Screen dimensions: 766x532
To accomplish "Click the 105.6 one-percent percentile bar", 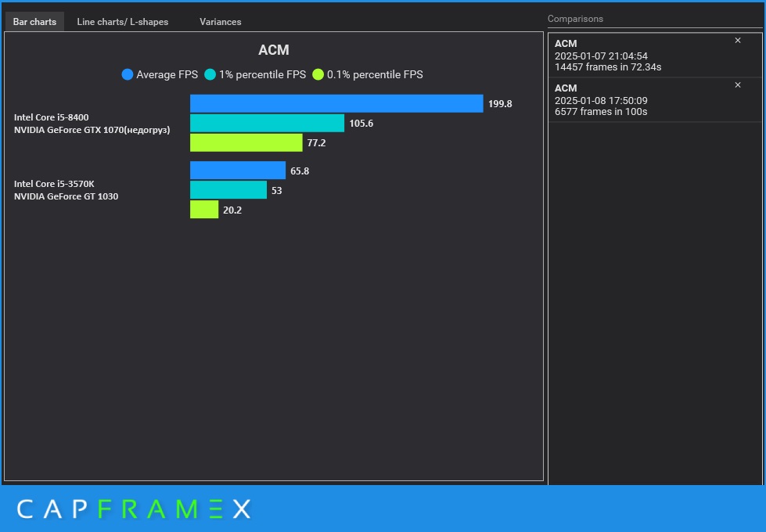I will pos(268,123).
